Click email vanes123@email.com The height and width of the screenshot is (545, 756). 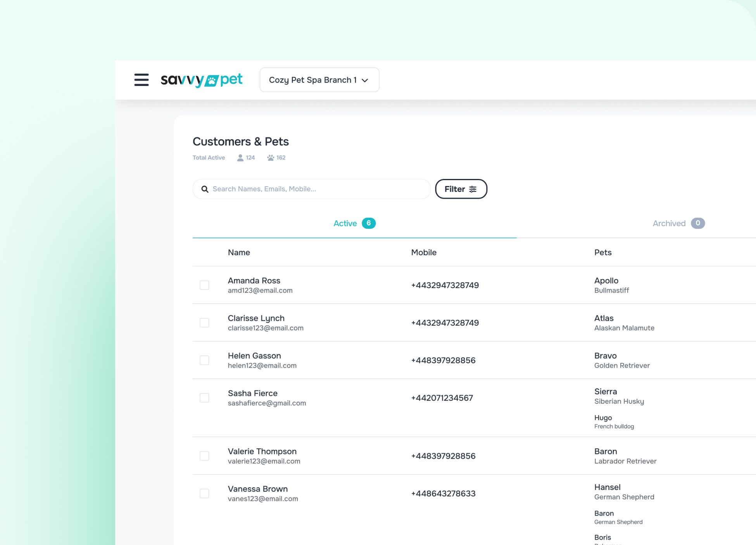pos(263,499)
